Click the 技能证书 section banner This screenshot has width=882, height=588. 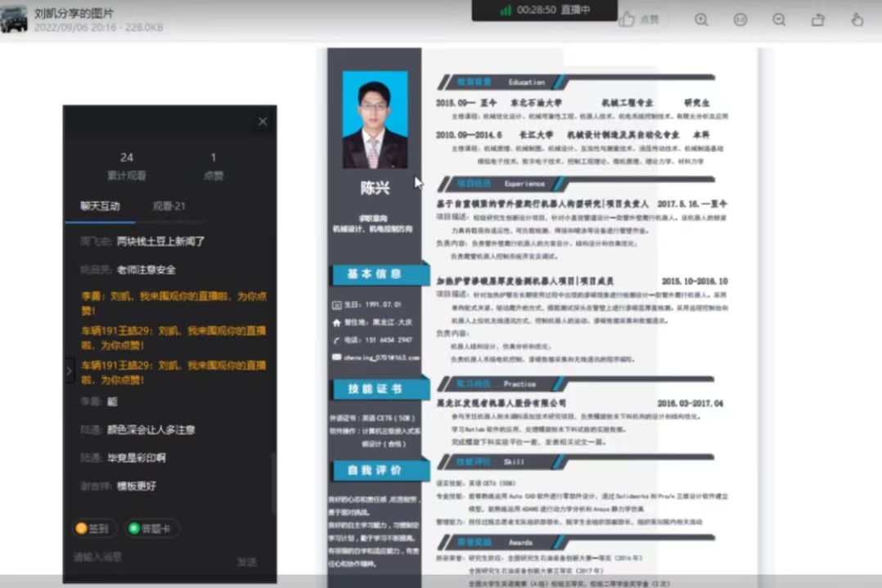(378, 389)
